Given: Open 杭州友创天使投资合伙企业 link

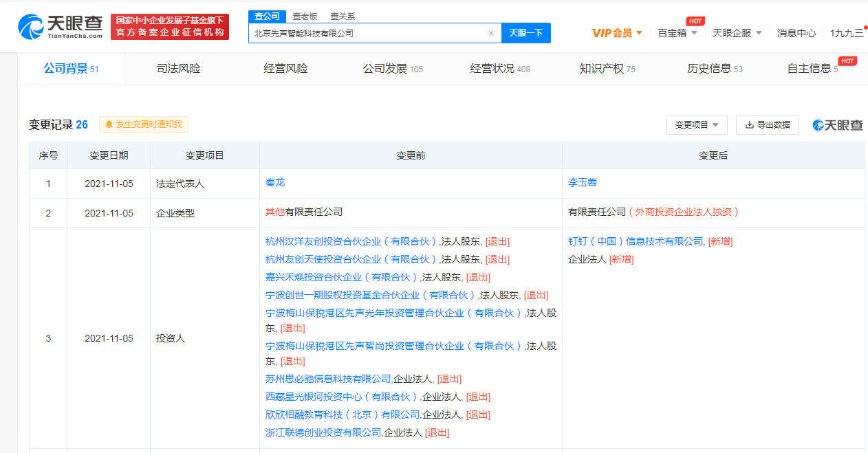Looking at the screenshot, I should click(x=351, y=259).
